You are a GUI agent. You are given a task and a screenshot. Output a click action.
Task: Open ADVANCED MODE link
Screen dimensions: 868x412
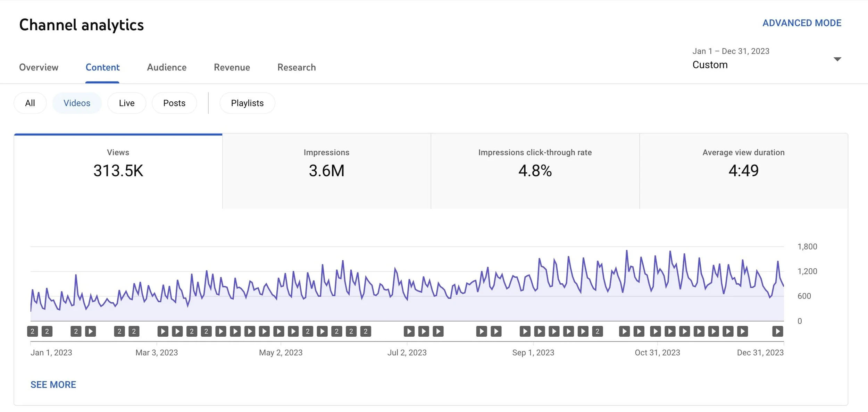802,23
